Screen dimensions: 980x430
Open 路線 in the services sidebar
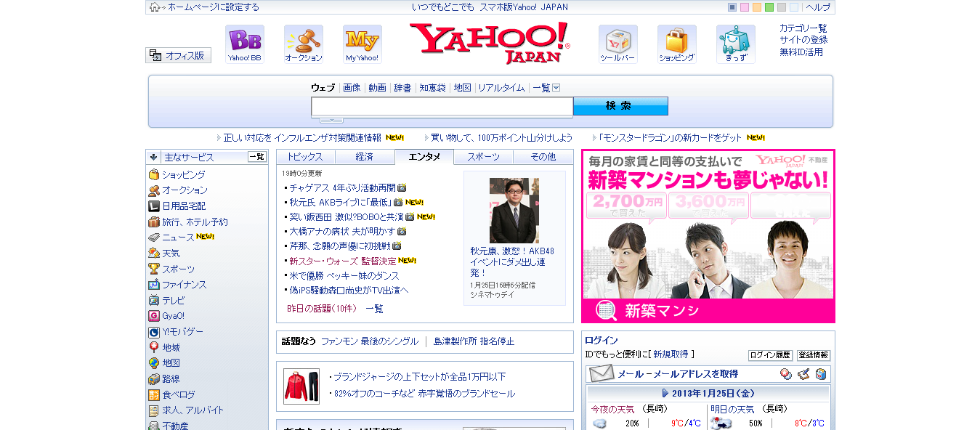pyautogui.click(x=171, y=379)
